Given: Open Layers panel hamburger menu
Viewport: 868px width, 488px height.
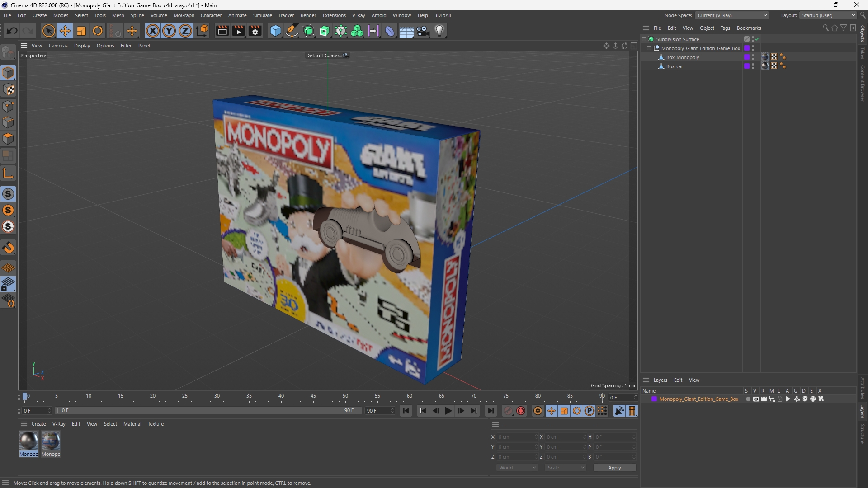Looking at the screenshot, I should (x=646, y=380).
